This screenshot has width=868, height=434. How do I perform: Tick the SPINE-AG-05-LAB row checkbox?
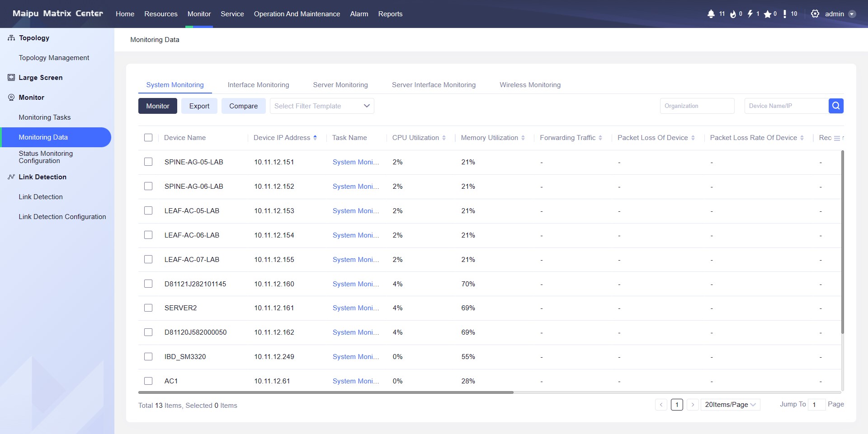[148, 162]
